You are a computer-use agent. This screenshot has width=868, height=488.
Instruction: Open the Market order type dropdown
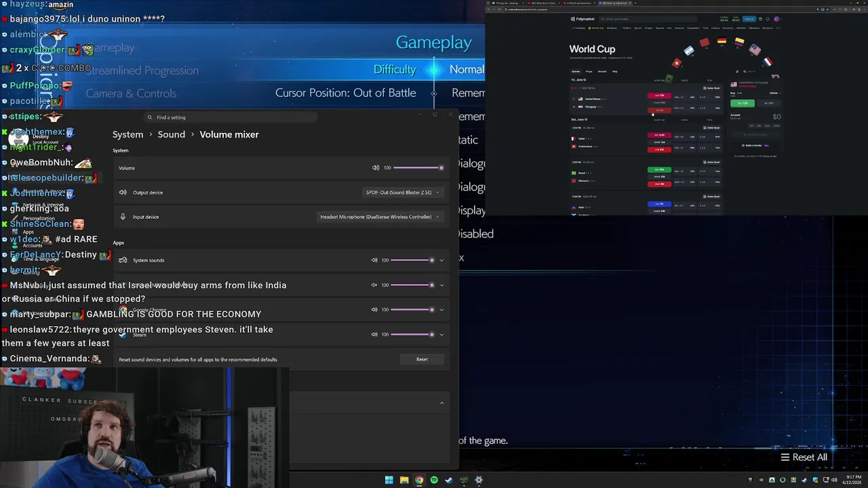pos(774,93)
